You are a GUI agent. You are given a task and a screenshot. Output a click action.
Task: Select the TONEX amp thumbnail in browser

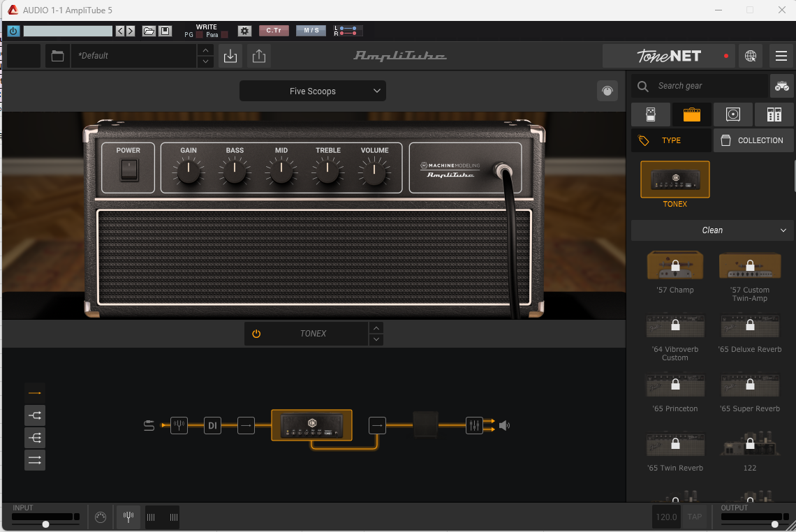[675, 179]
